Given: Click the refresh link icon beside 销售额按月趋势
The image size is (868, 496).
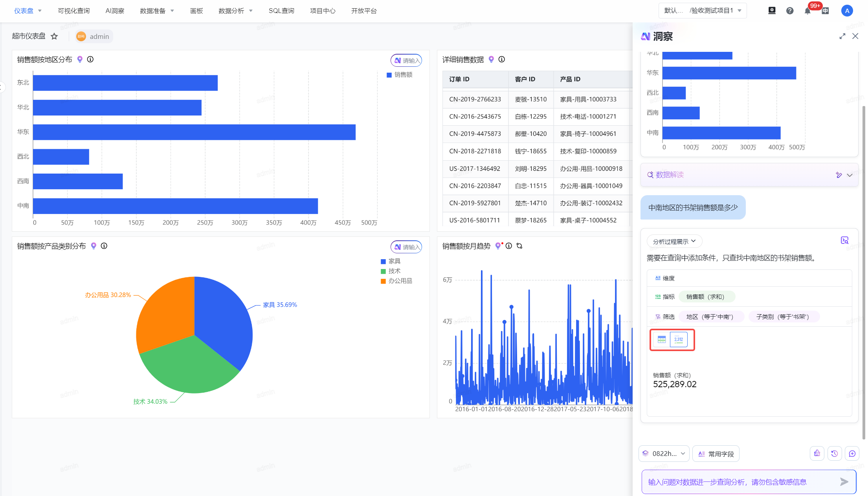Looking at the screenshot, I should click(519, 246).
